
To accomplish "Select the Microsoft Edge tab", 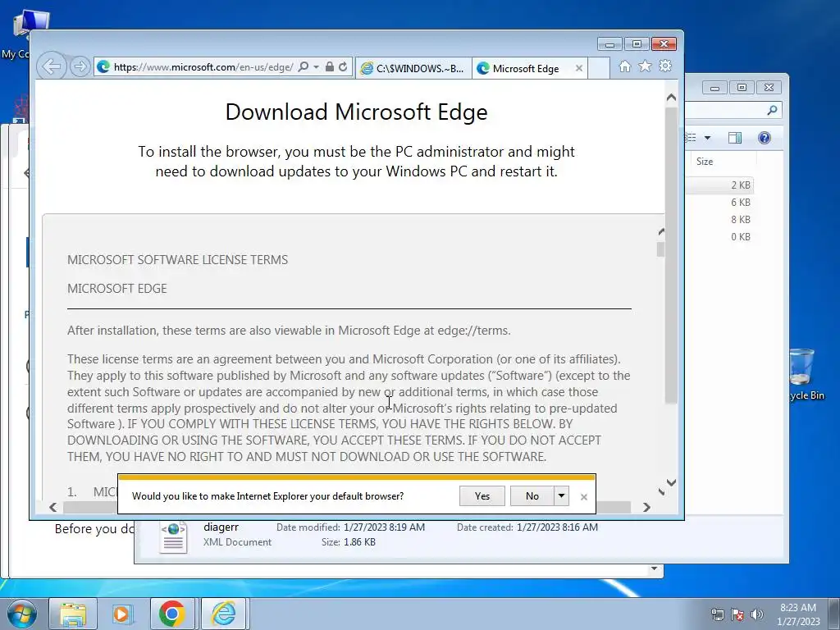I will 525,69.
